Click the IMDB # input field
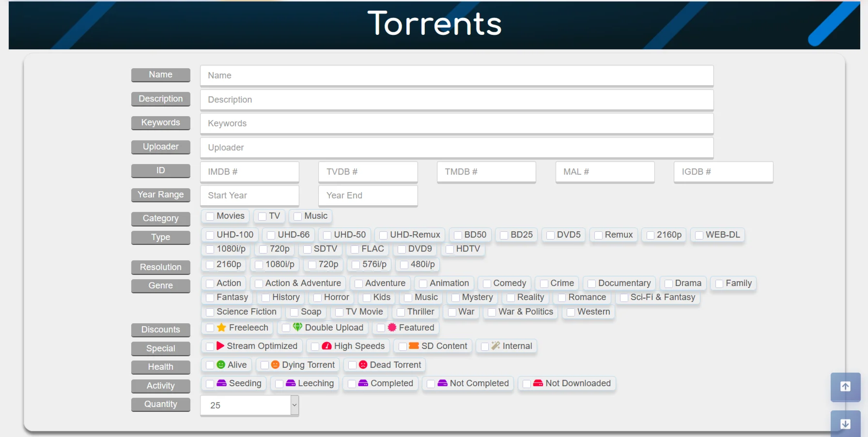Screen dimensions: 868x437 click(249, 172)
